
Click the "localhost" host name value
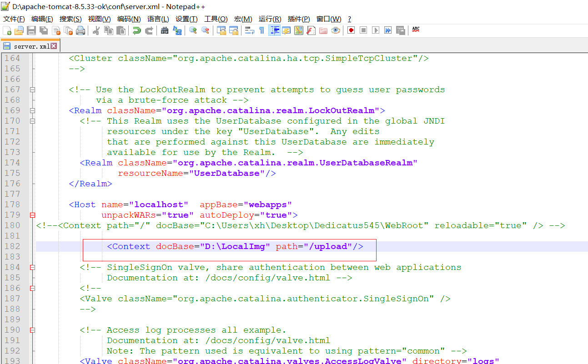click(x=159, y=205)
